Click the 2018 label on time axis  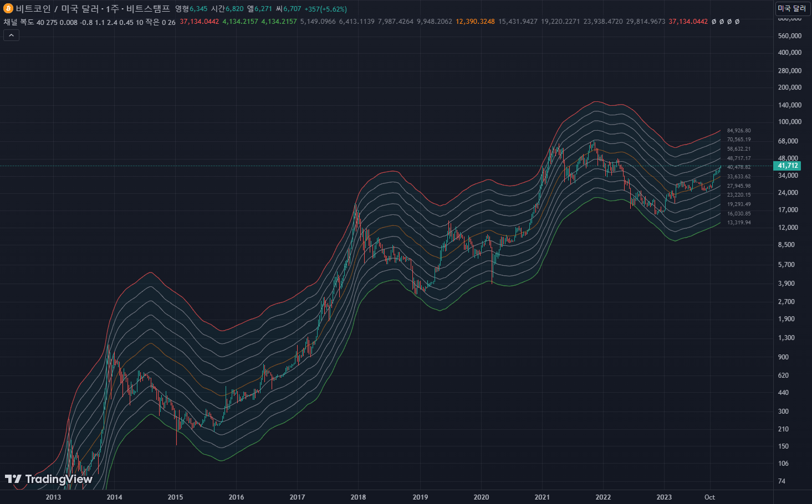358,497
